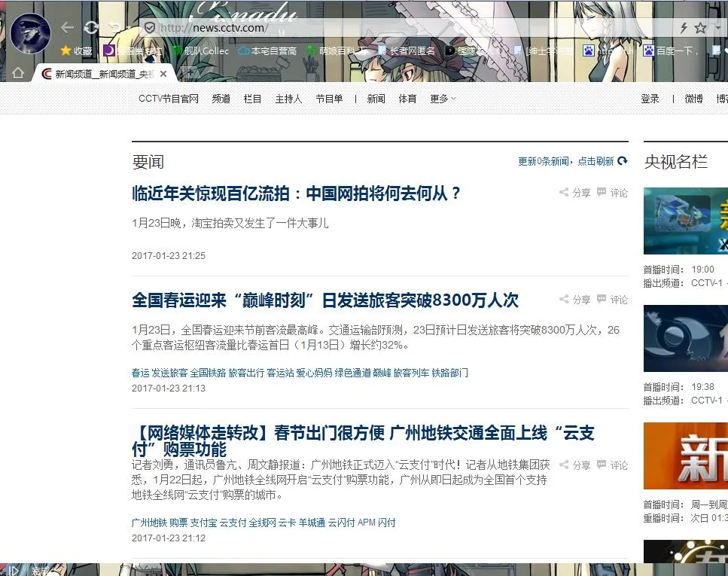The image size is (728, 576).
Task: Open program thumbnail airing at 19:00
Action: [686, 221]
